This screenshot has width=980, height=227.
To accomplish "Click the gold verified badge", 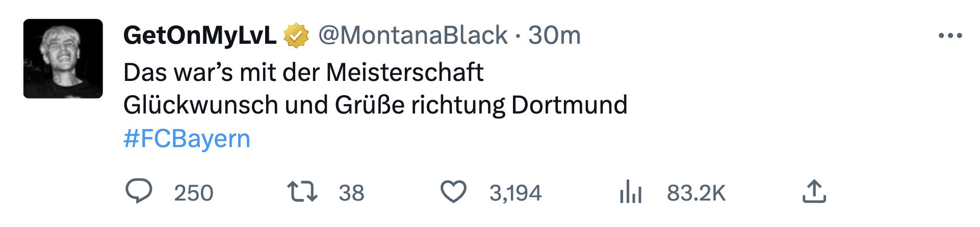I will pyautogui.click(x=296, y=36).
